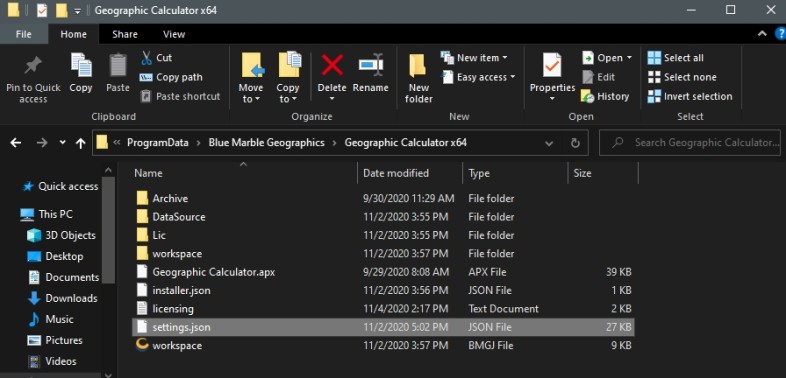
Task: Click Geographic Calculator x64 in address bar
Action: 406,142
